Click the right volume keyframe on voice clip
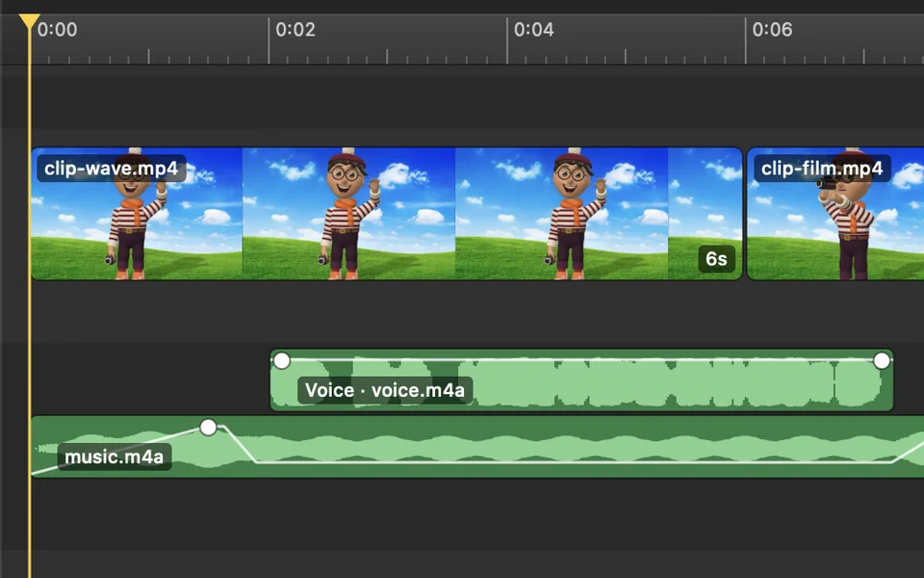 pos(882,360)
